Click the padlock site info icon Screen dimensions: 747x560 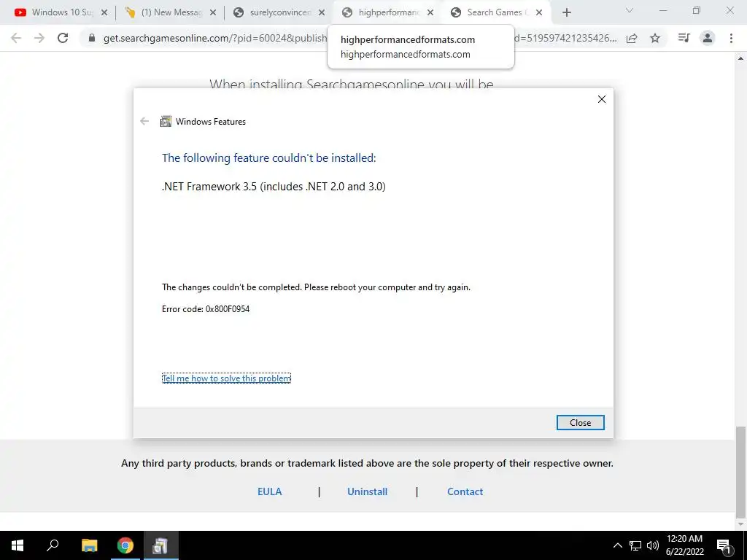(x=92, y=38)
